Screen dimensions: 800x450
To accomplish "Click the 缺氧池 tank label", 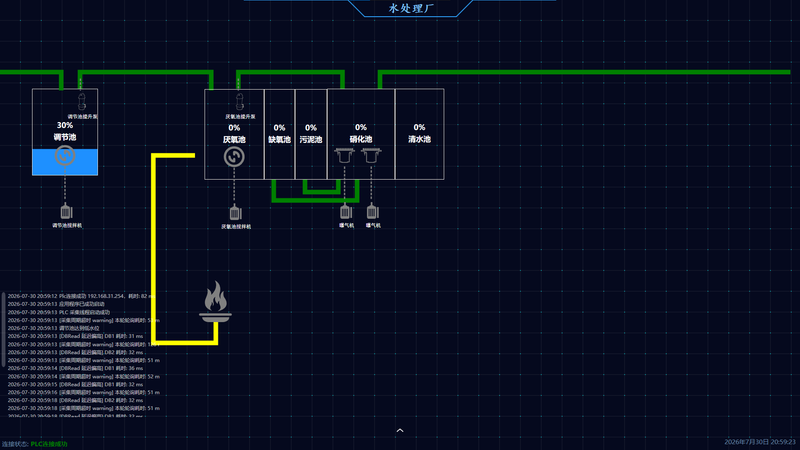I will [280, 139].
